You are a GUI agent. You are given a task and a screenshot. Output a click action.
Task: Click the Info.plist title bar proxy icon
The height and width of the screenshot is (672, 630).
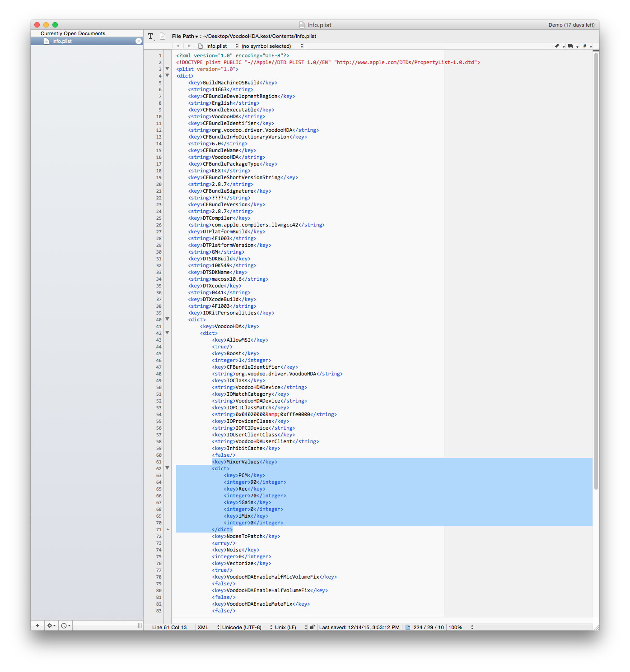(302, 25)
